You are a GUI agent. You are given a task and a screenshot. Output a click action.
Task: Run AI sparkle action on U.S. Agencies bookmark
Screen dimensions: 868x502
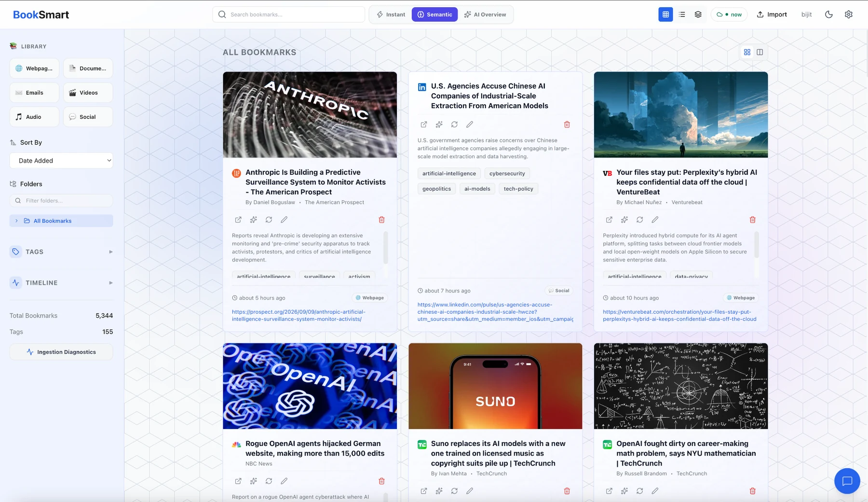[x=439, y=125]
